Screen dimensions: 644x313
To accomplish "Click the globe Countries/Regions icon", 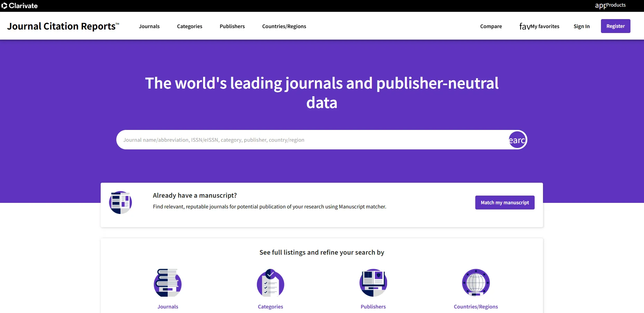I will pos(476,283).
